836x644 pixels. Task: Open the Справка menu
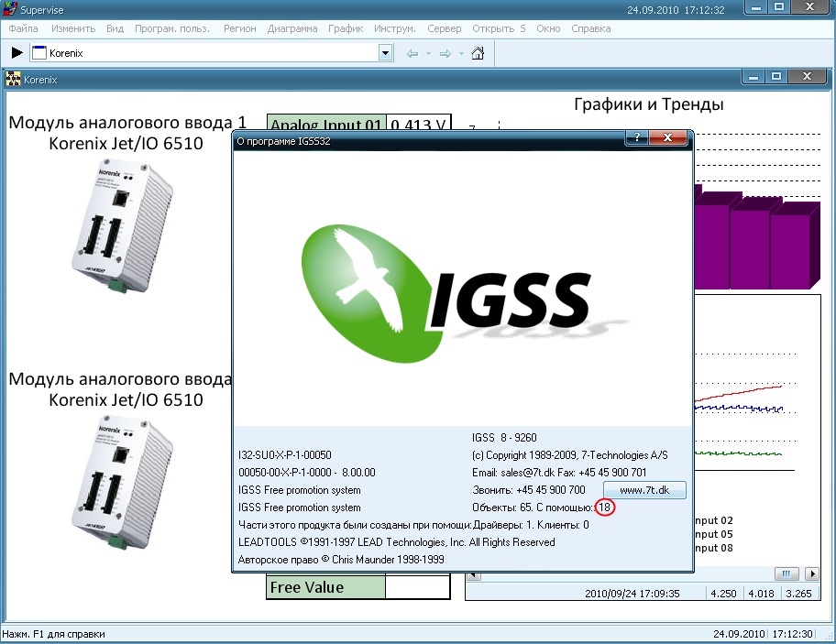coord(590,28)
